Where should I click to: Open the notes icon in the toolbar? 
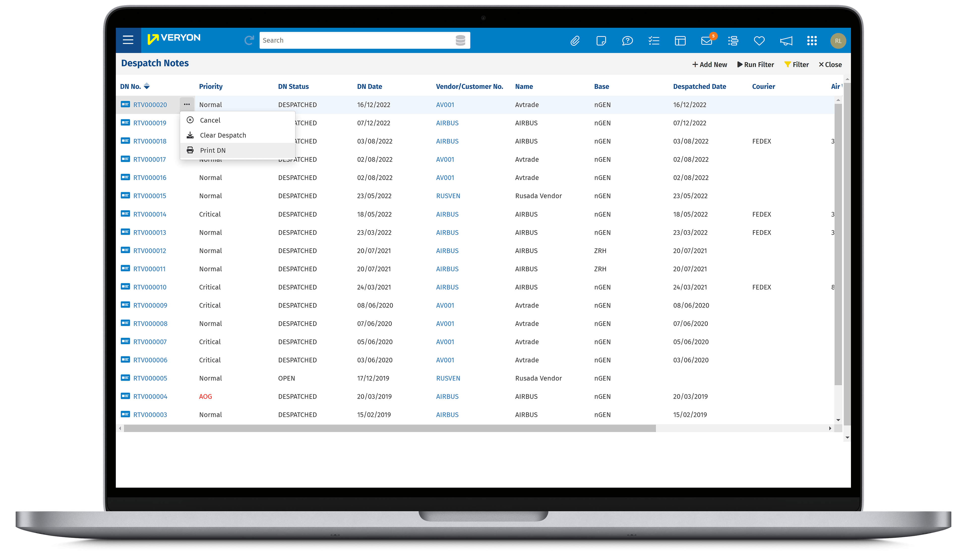[x=601, y=40]
